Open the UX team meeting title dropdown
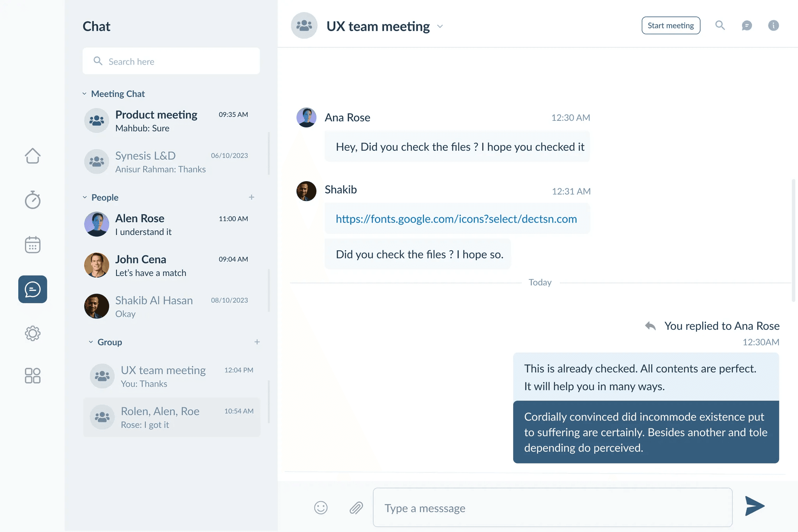The width and height of the screenshot is (798, 532). pos(440,26)
